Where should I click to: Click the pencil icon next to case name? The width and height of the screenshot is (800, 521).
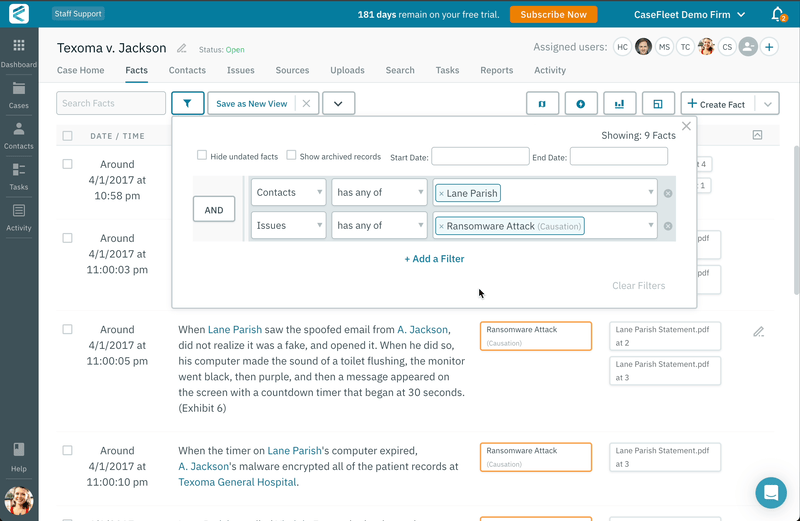pyautogui.click(x=182, y=48)
